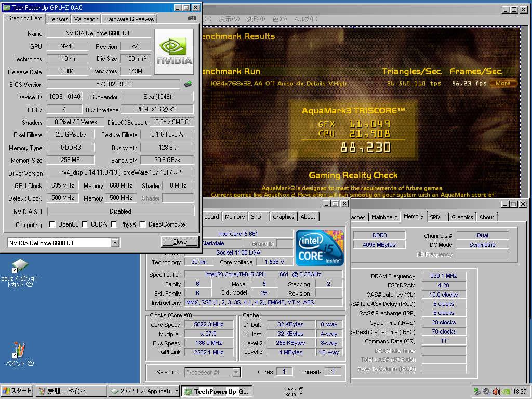Click the QPI Link 2232.1 MHz value
Screen dimensions: 532x399
pyautogui.click(x=209, y=353)
